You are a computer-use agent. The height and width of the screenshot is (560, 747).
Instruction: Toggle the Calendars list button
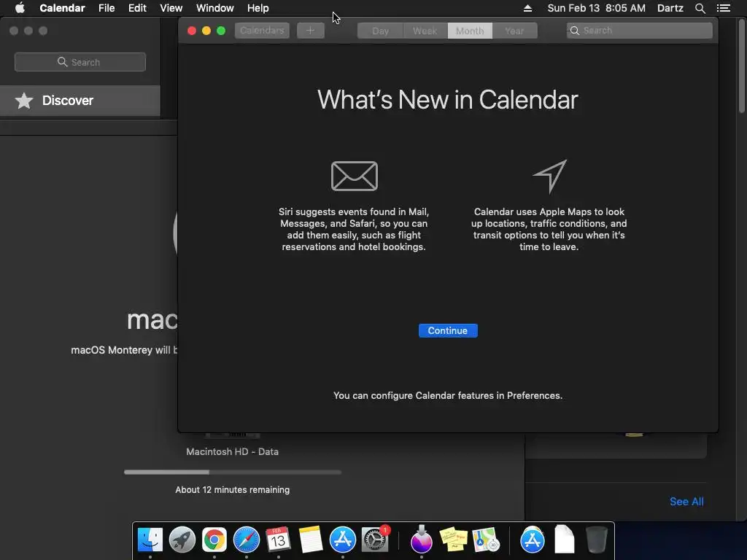click(x=262, y=31)
